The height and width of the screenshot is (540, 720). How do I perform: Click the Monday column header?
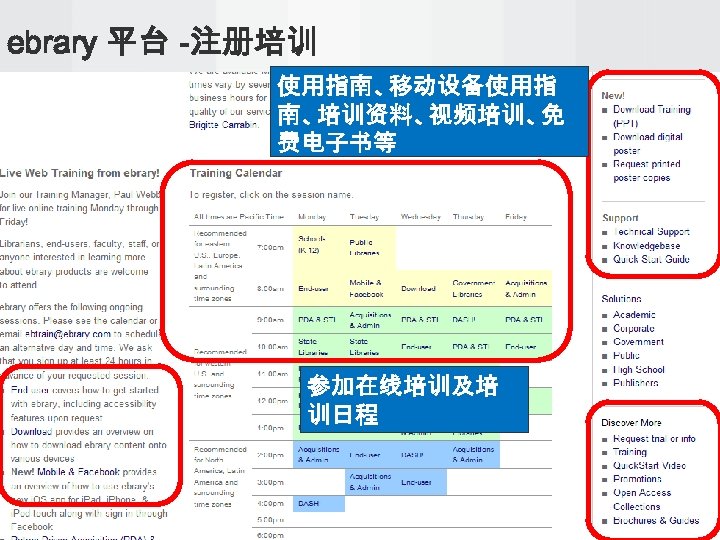[312, 217]
